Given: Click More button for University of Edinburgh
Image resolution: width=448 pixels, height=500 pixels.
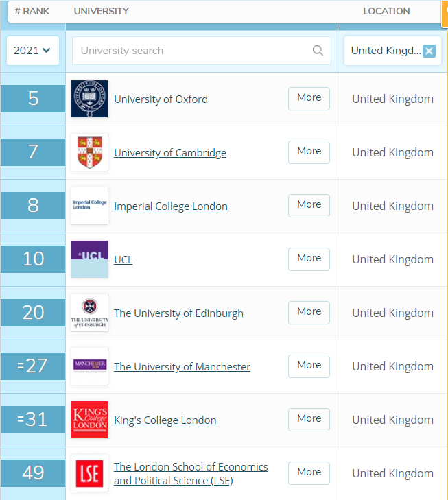Looking at the screenshot, I should [309, 313].
